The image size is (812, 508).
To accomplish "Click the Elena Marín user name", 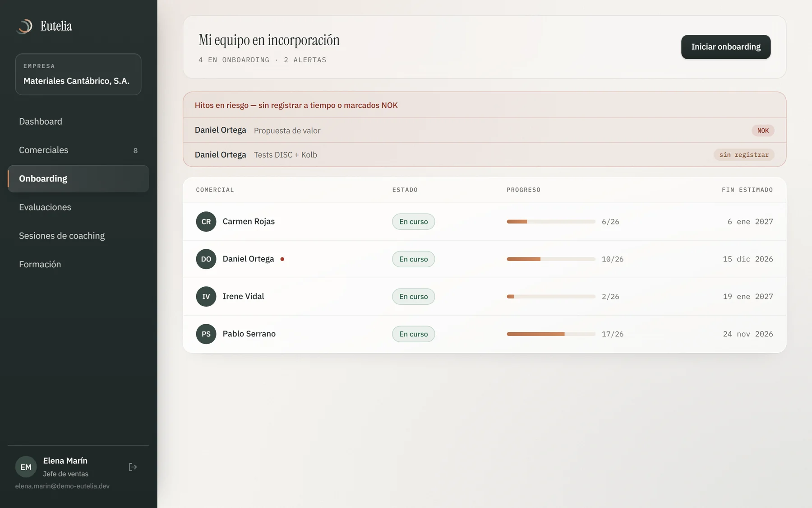I will click(65, 461).
